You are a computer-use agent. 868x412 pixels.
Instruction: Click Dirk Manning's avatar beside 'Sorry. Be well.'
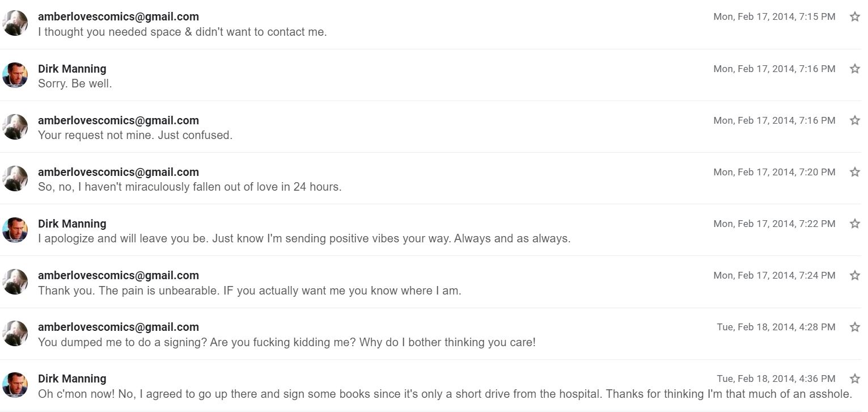coord(15,75)
